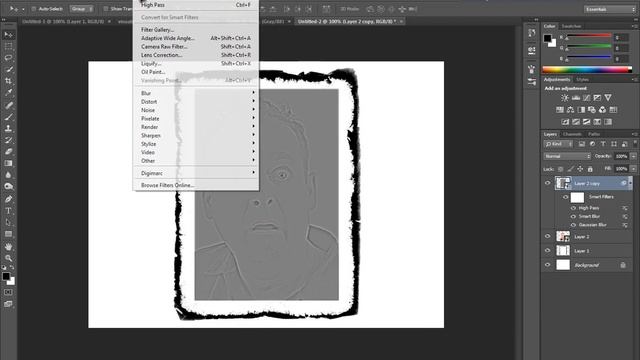Select the Layer 2 thumbnail

click(563, 236)
